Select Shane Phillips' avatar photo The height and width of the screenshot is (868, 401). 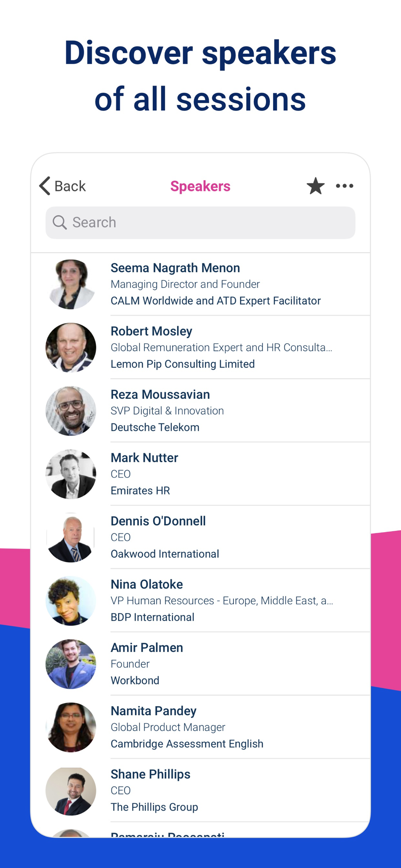(x=71, y=791)
